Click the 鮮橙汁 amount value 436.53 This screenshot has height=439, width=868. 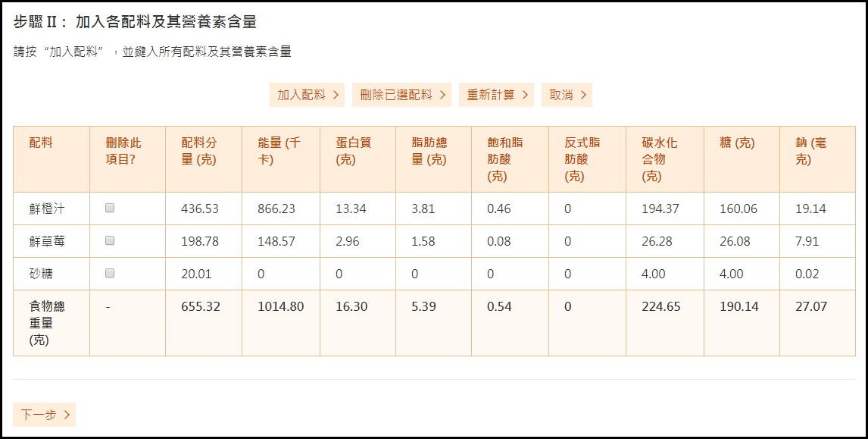point(200,209)
